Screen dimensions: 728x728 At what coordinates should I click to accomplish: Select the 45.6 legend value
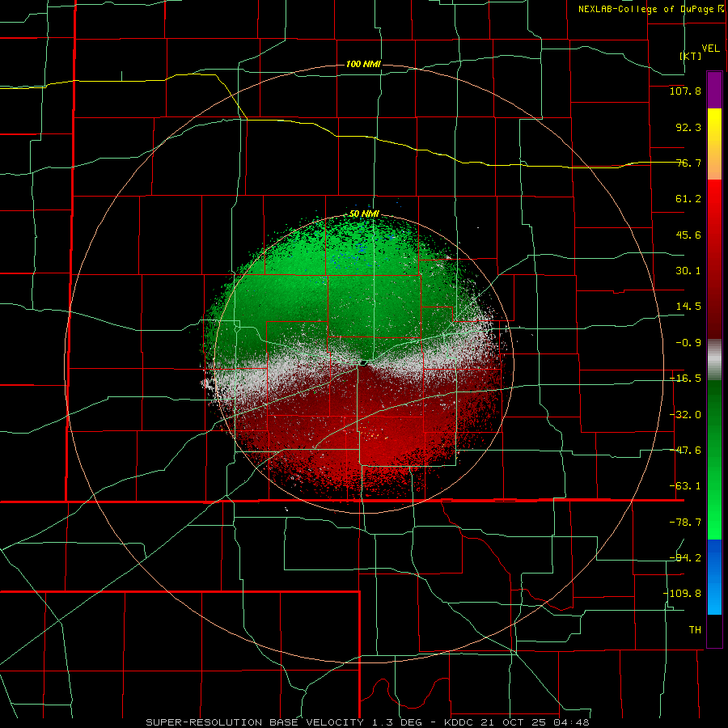coord(688,235)
